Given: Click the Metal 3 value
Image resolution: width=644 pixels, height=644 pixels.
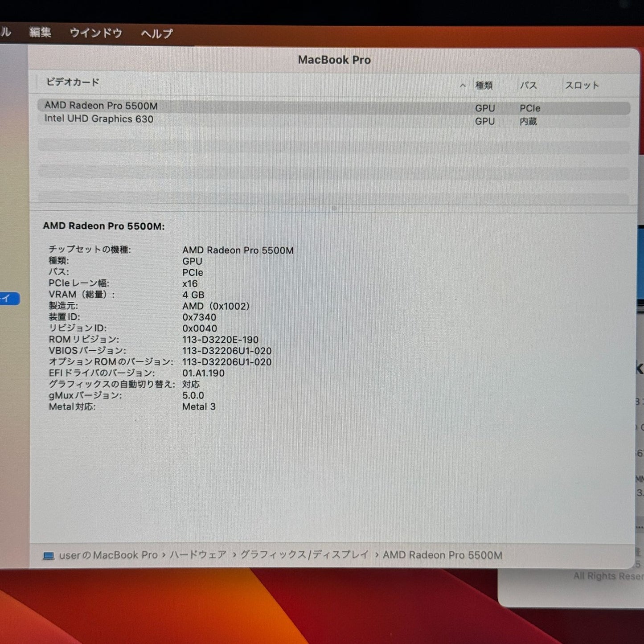Looking at the screenshot, I should pos(199,406).
